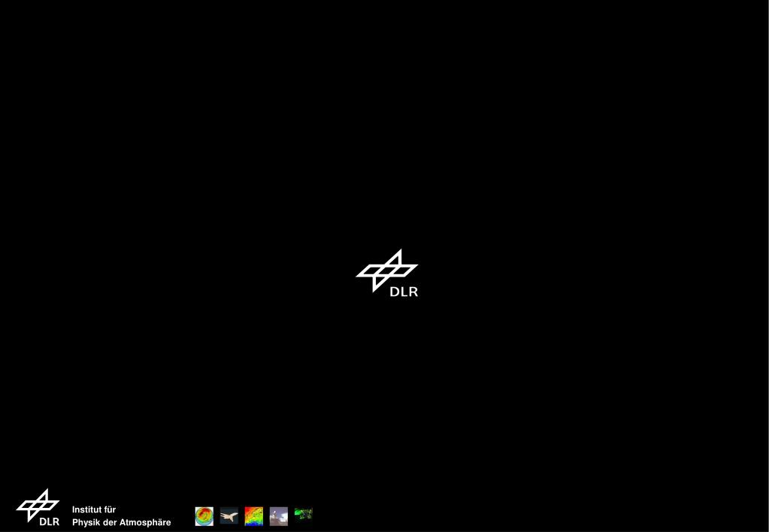The height and width of the screenshot is (532, 769).
Task: Open the aircraft model thumbnail
Action: coord(229,515)
